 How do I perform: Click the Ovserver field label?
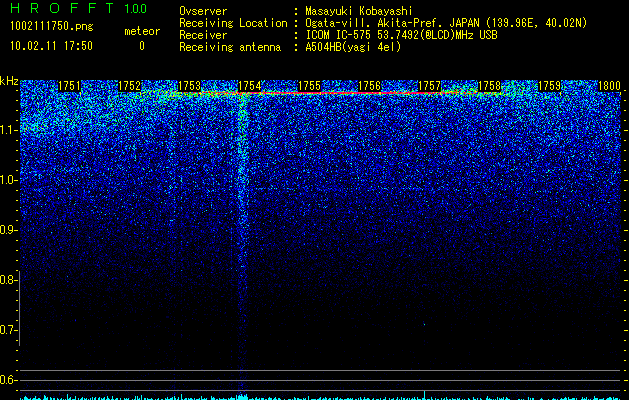click(203, 11)
